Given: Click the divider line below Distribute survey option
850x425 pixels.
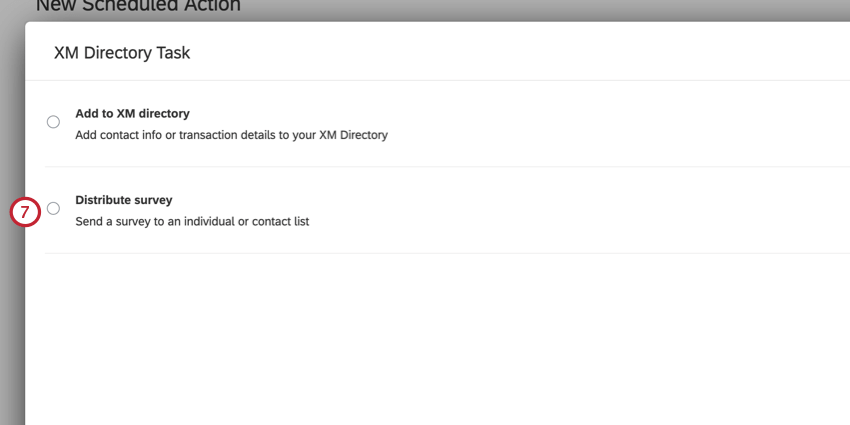Looking at the screenshot, I should [x=447, y=253].
